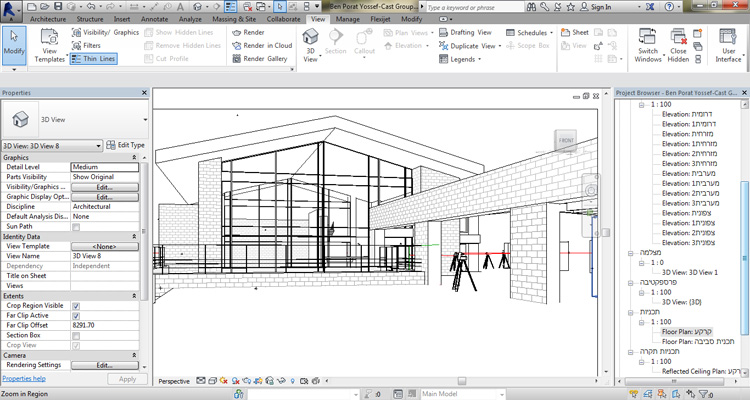Open the Render Gallery
Viewport: 750px width, 400px height.
[260, 59]
